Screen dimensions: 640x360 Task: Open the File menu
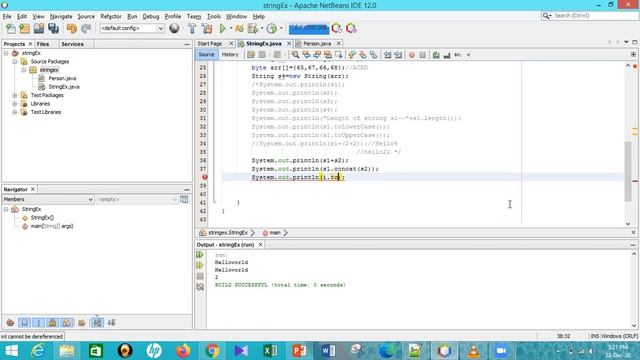[7, 16]
